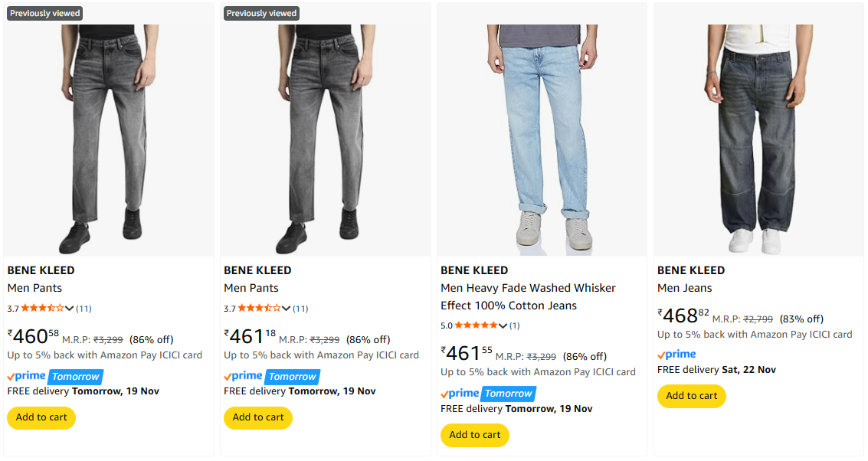This screenshot has width=868, height=461.
Task: Click Prime Tomorrow badge on ₹461.18 pants
Action: pos(272,377)
